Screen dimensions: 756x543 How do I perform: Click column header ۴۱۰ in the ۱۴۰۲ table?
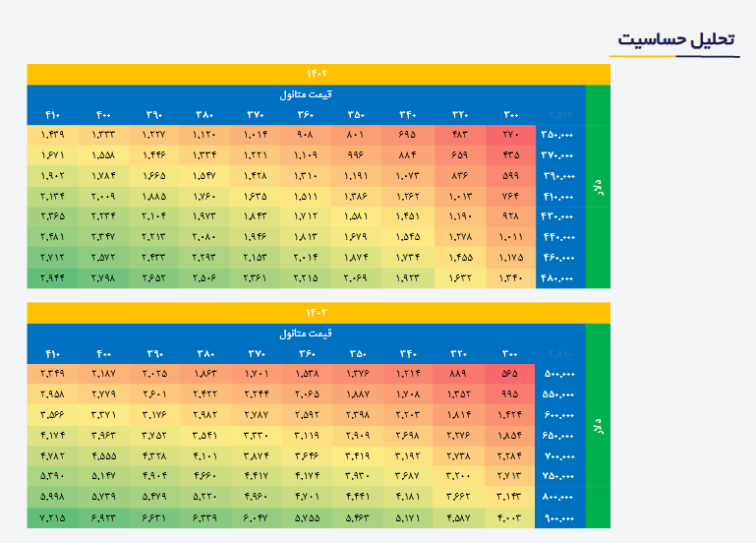click(x=52, y=115)
